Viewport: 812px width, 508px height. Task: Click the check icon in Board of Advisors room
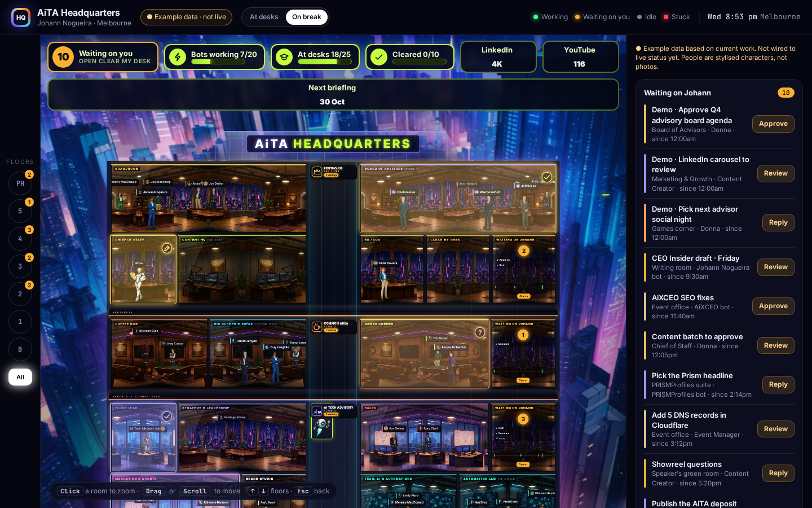click(x=546, y=177)
